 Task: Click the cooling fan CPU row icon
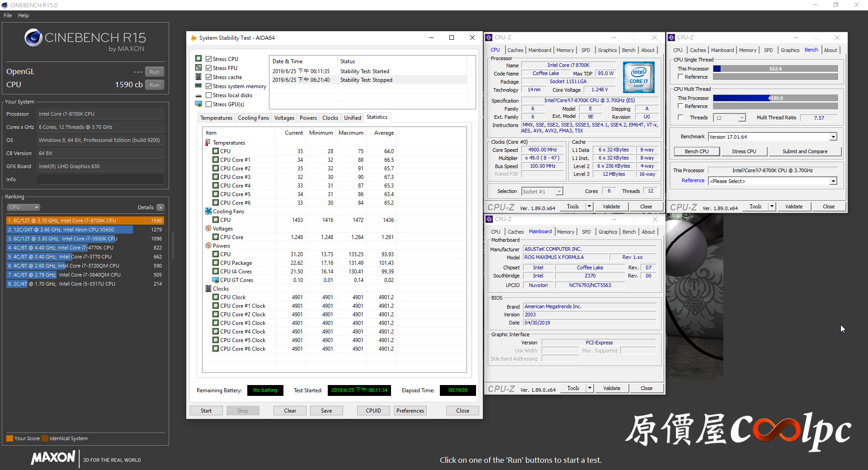[216, 220]
